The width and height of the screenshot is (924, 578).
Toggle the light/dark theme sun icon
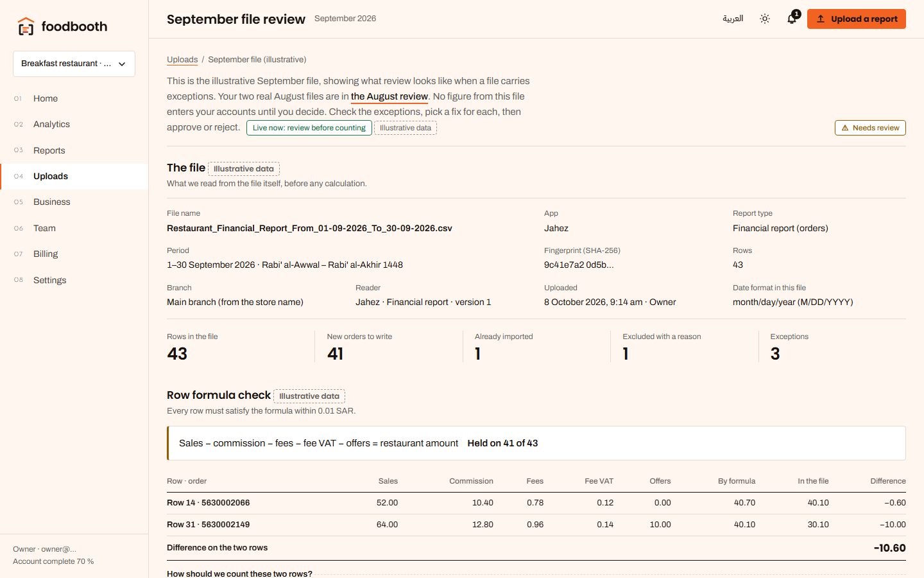(x=765, y=19)
